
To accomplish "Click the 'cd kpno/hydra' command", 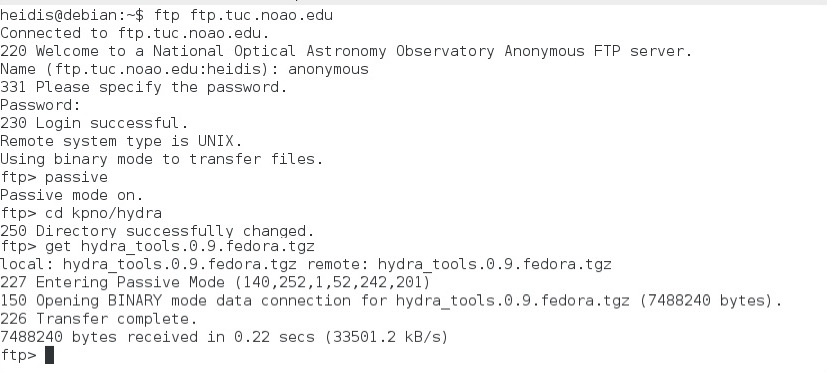I will point(103,213).
